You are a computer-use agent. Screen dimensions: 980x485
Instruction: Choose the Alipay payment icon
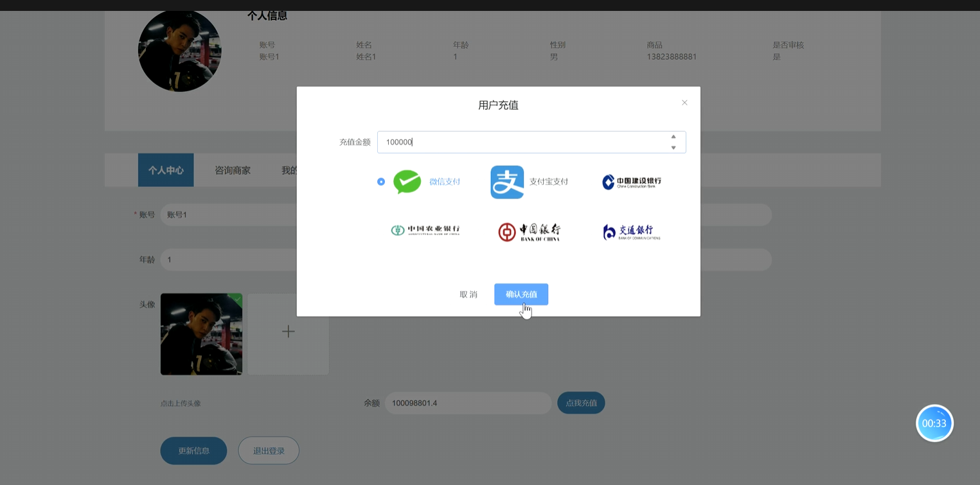507,182
